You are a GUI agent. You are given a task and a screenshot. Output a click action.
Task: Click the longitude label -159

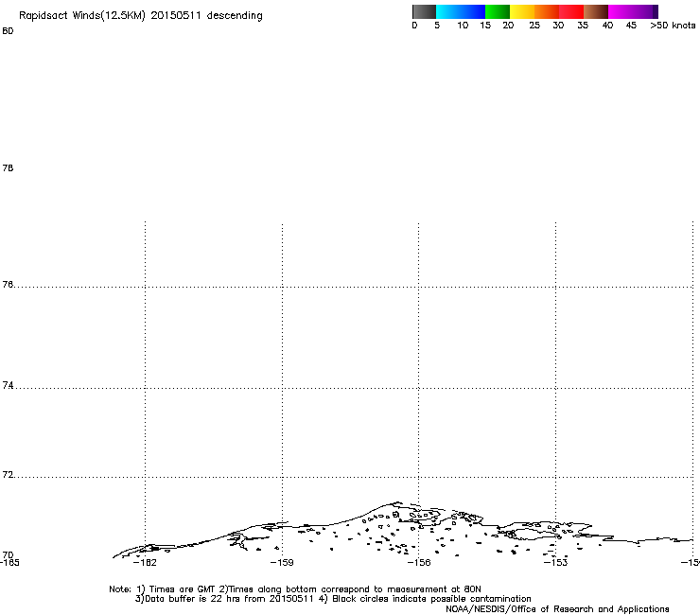(x=282, y=563)
